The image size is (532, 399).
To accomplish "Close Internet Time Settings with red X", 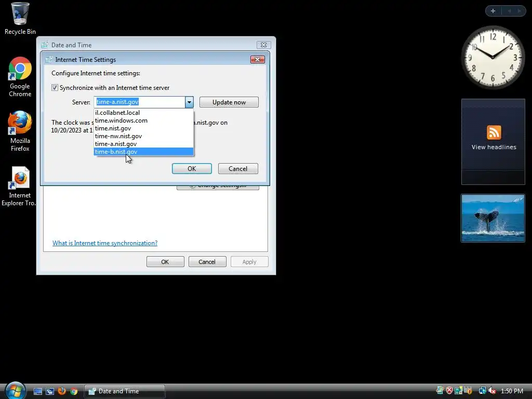I will [258, 59].
